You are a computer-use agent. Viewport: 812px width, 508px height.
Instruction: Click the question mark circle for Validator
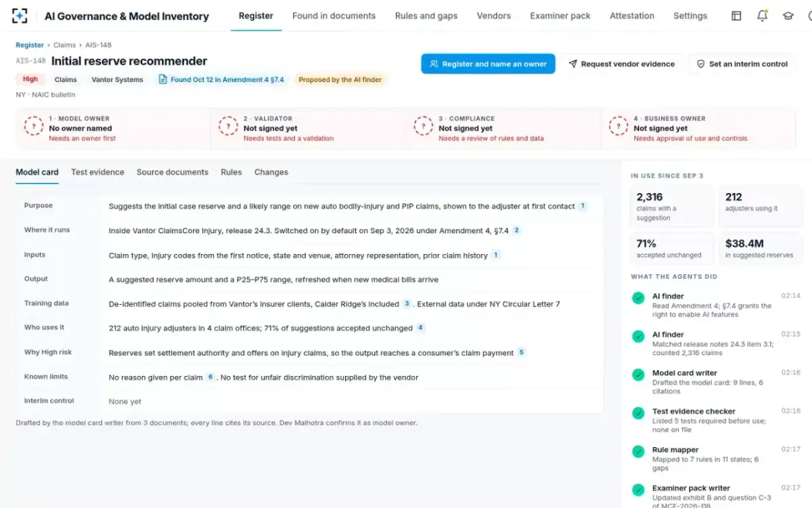pyautogui.click(x=229, y=127)
